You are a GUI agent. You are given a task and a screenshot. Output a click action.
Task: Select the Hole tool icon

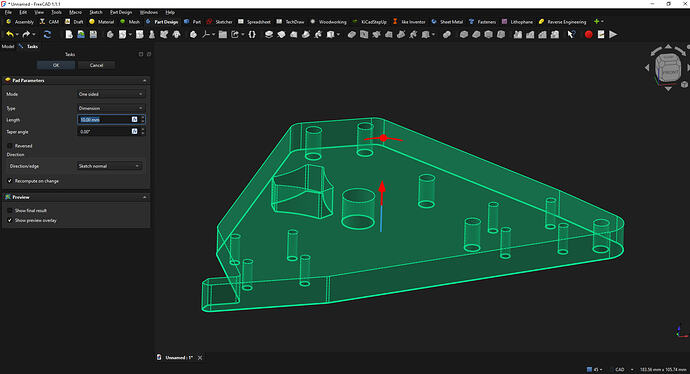pyautogui.click(x=363, y=34)
